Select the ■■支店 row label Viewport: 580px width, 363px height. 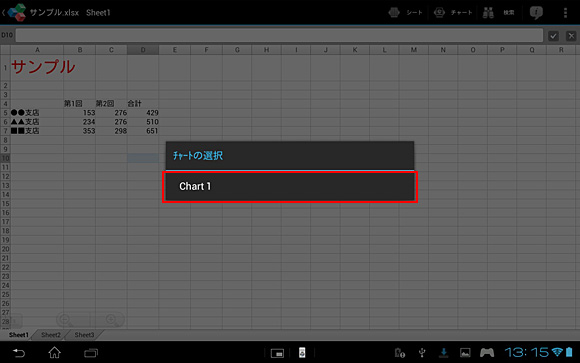tap(37, 131)
